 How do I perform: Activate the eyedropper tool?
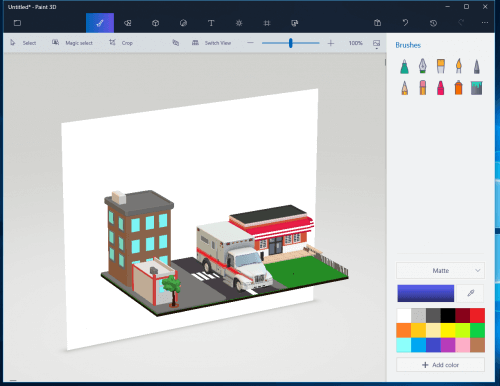[x=470, y=293]
